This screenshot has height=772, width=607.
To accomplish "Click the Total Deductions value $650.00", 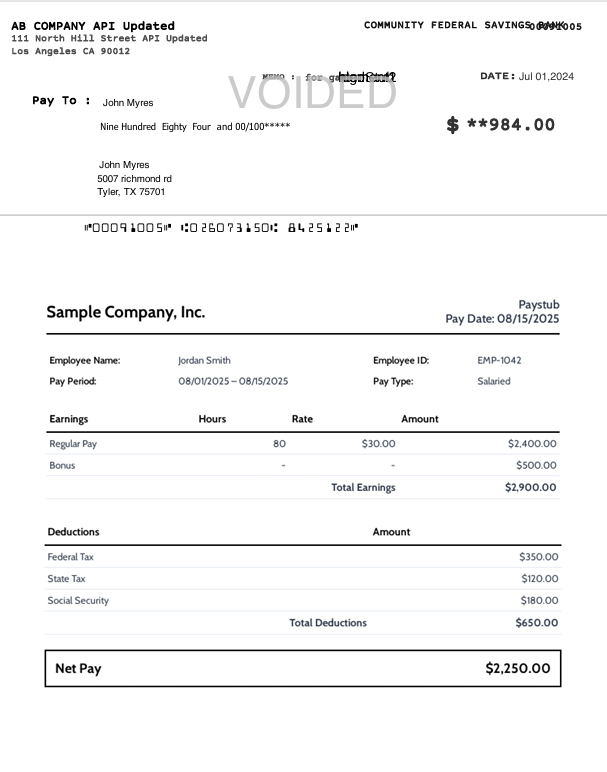I will click(x=536, y=622).
